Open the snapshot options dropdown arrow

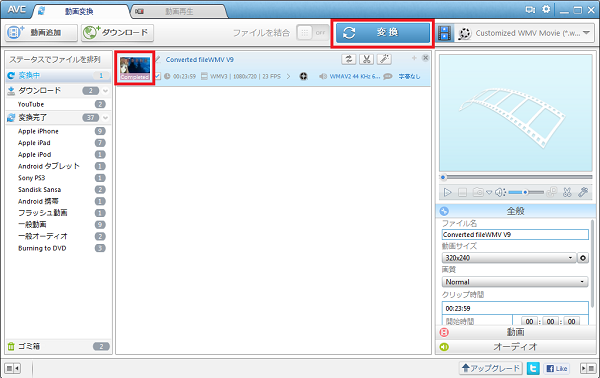[489, 192]
